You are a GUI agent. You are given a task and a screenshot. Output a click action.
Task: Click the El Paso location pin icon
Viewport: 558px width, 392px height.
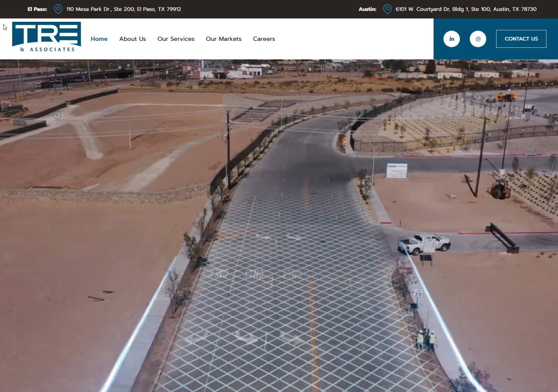(58, 9)
